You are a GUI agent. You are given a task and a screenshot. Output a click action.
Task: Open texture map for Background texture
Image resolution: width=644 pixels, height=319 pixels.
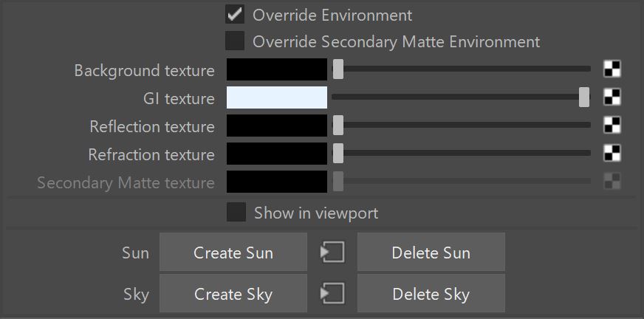click(612, 69)
